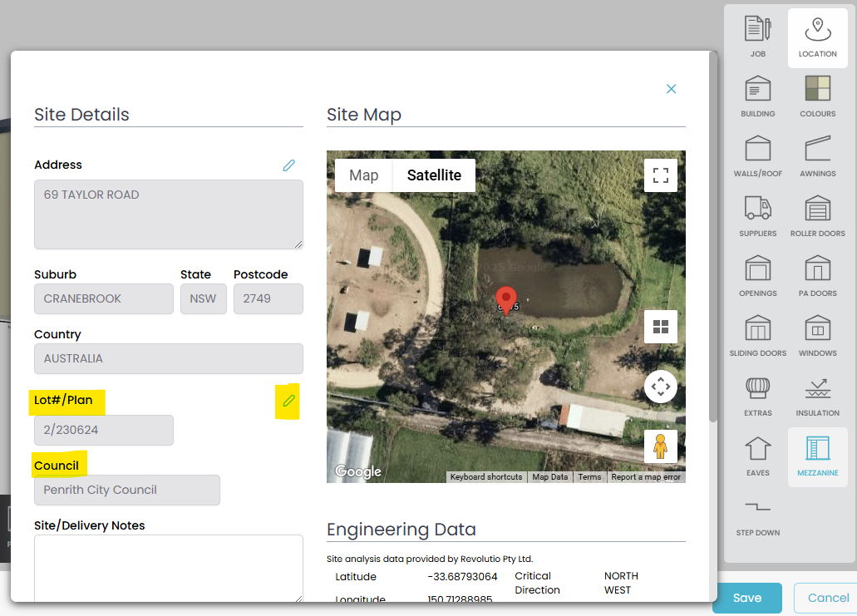This screenshot has width=857, height=616.
Task: Edit Lot#/Plan with the green pencil
Action: click(288, 402)
